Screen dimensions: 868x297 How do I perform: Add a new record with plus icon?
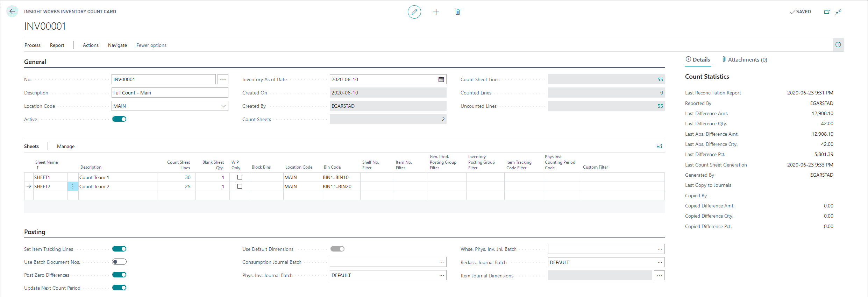point(436,12)
